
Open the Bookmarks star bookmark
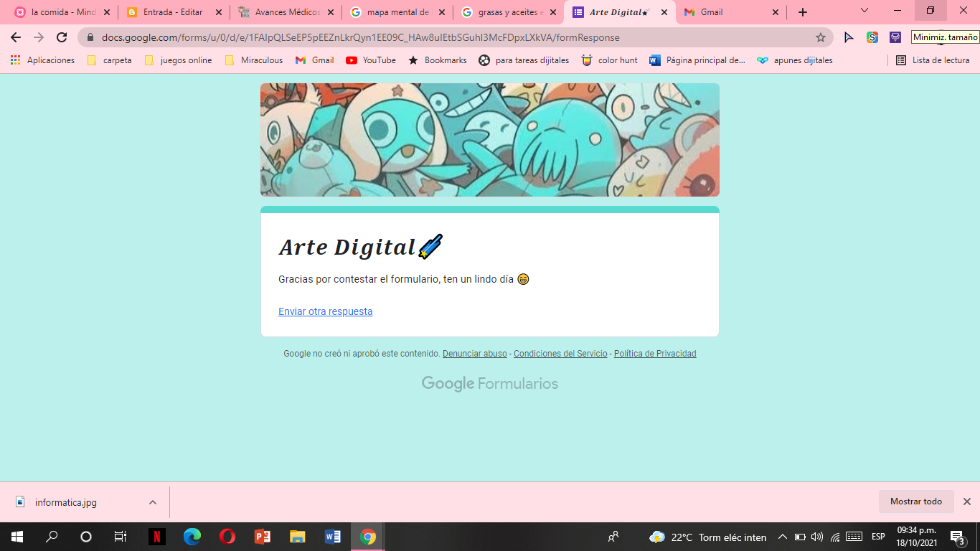pos(437,60)
